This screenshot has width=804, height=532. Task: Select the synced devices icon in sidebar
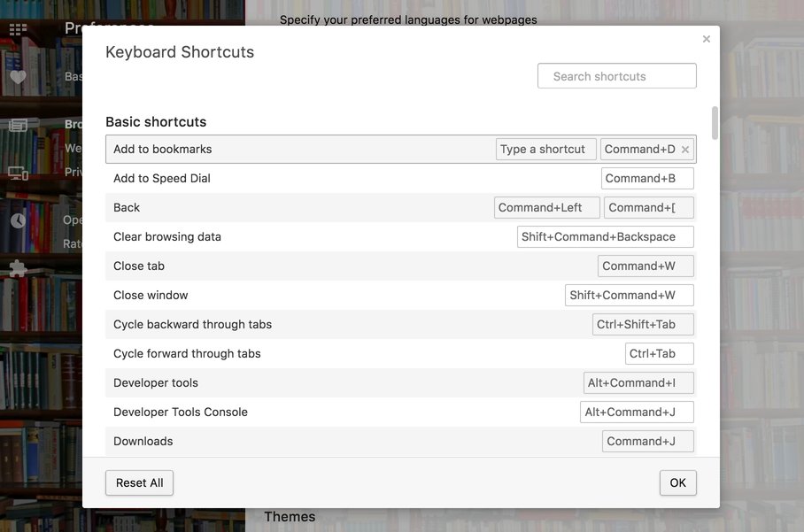point(18,172)
